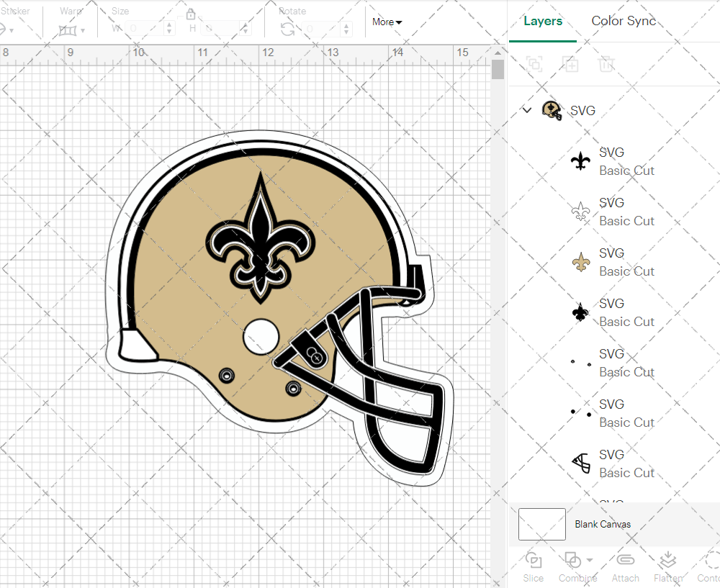
Task: Click the Duplicate layer icon
Action: pos(570,64)
